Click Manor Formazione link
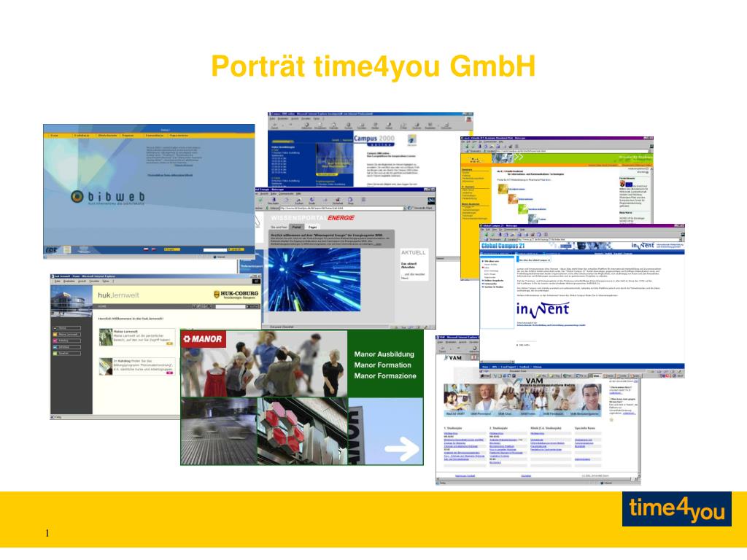This screenshot has height=560, width=747. [385, 376]
